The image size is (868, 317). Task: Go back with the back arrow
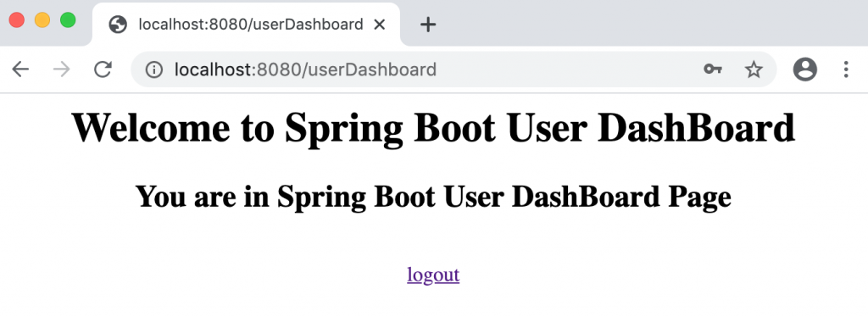point(20,70)
